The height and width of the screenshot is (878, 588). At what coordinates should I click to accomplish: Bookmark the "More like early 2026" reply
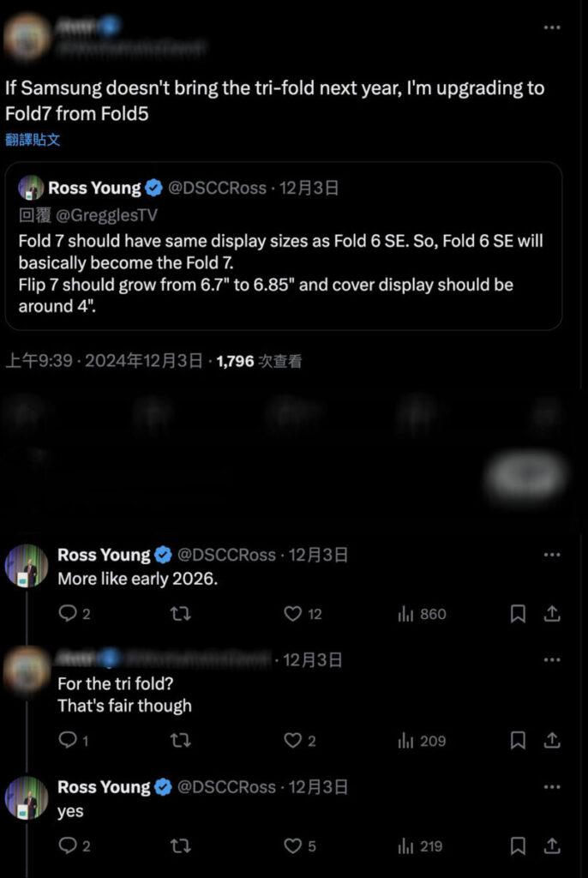[518, 614]
